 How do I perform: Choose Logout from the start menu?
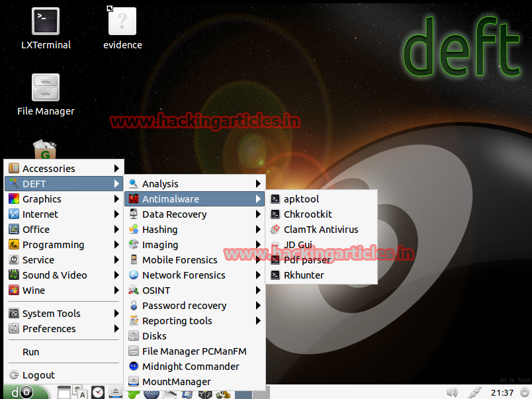click(64, 375)
